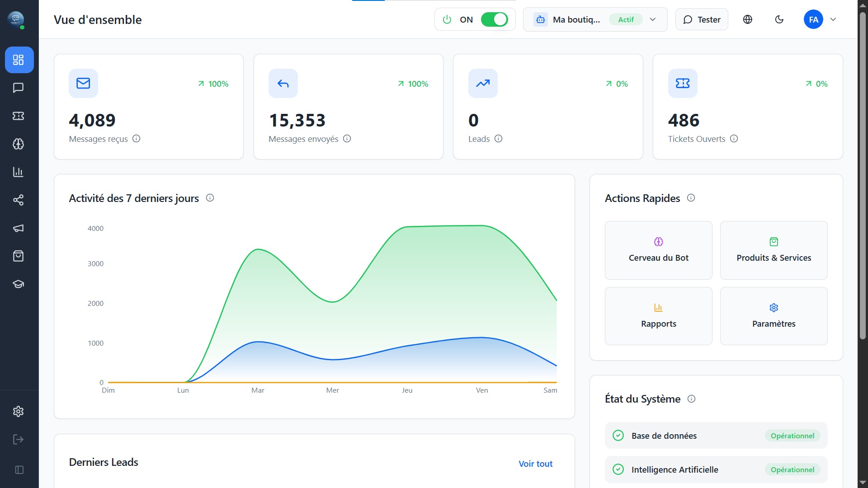Open training via the graduation cap icon
Image resolution: width=868 pixels, height=488 pixels.
19,284
